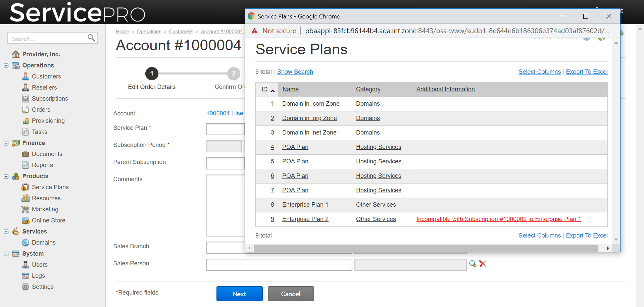644x307 pixels.
Task: Collapse the Operations tree section
Action: (x=6, y=65)
